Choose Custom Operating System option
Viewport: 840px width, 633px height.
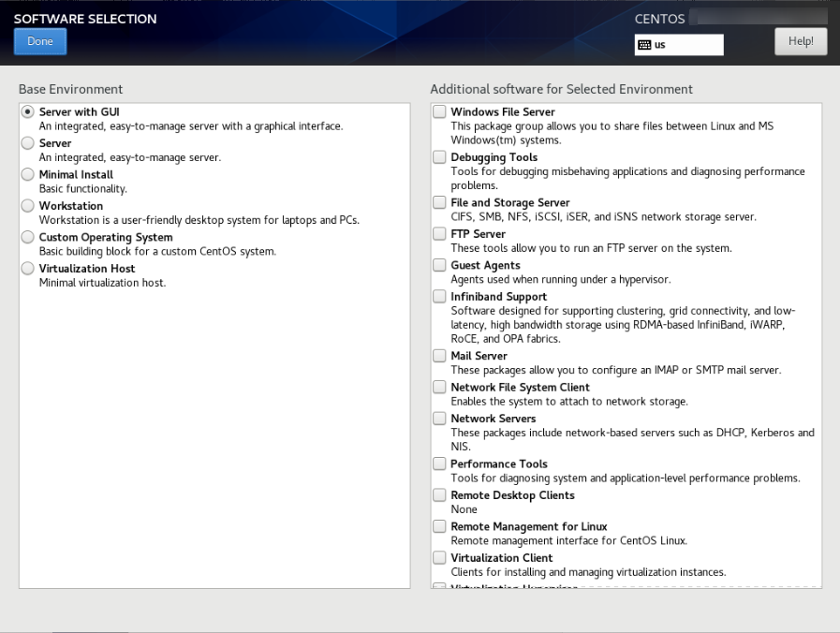tap(27, 237)
